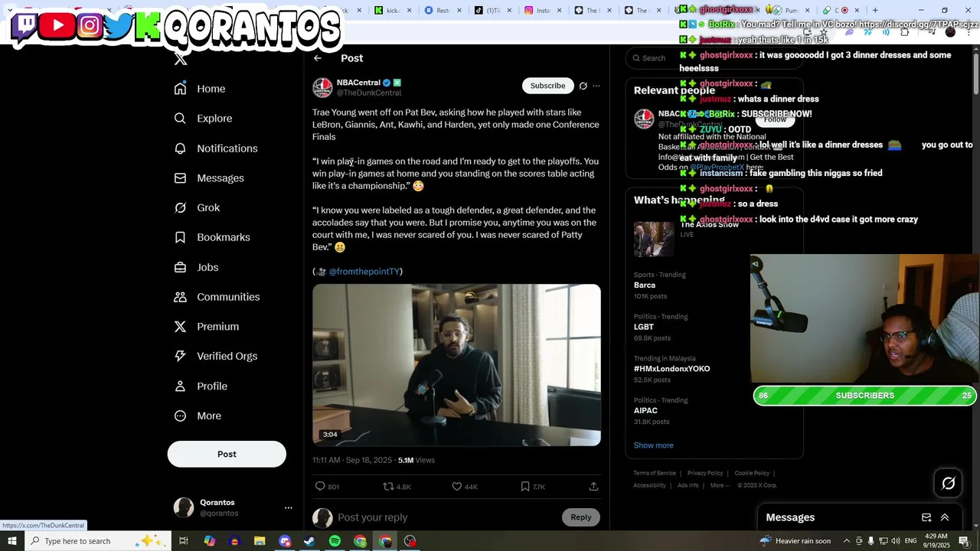
Task: Open the Privacy Policy footer link
Action: coord(705,473)
